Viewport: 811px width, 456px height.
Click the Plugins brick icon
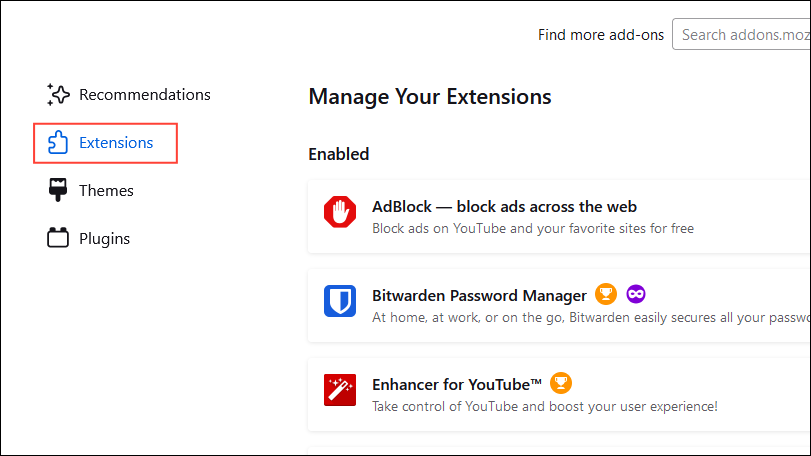[58, 238]
